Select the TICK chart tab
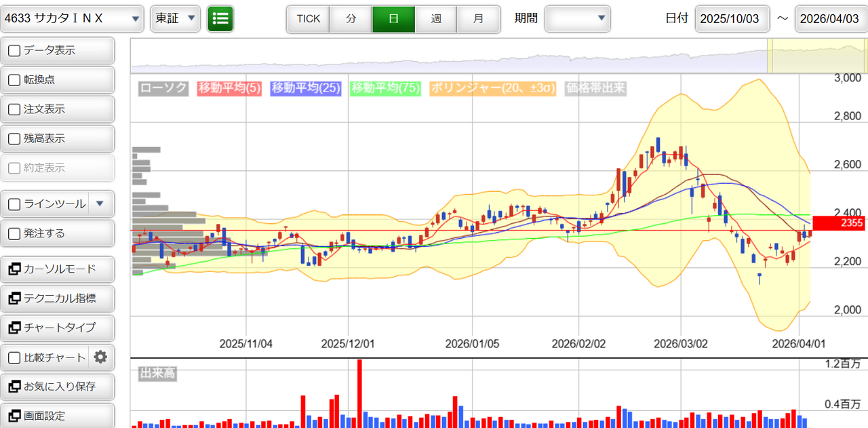Screen dimensions: 868x428 pos(308,19)
